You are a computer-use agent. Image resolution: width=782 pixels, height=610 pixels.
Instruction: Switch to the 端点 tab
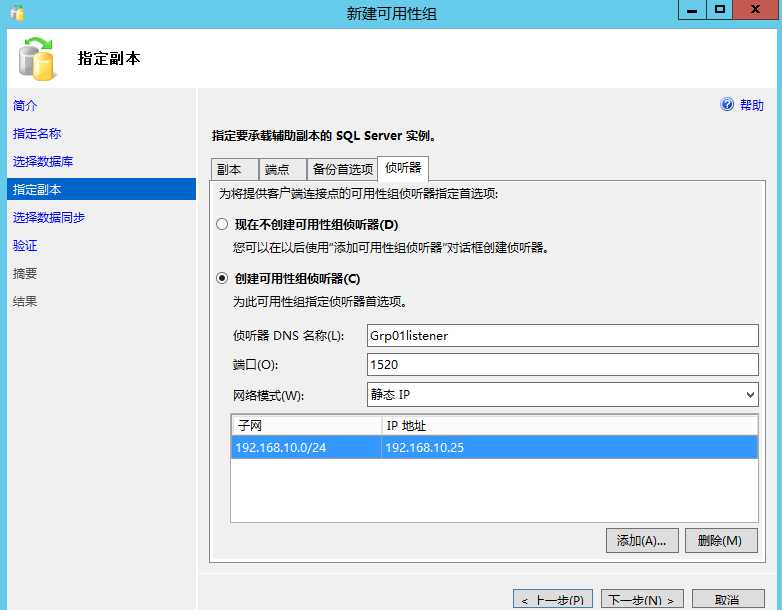click(x=282, y=170)
